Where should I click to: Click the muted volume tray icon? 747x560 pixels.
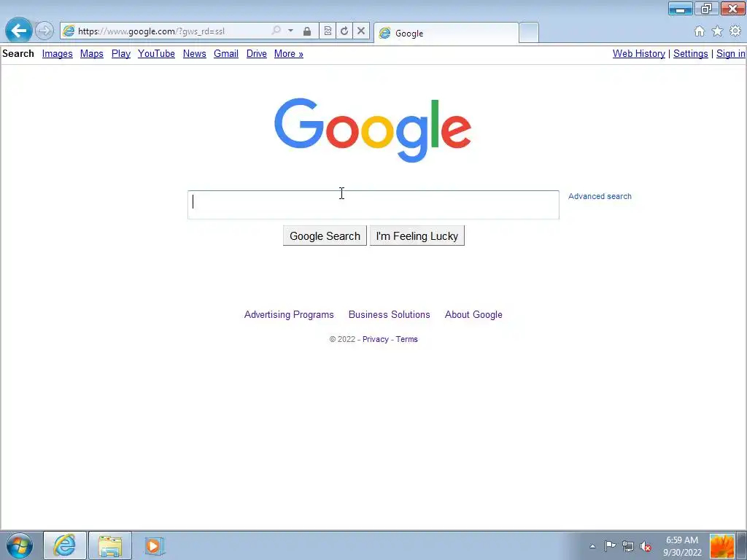point(646,546)
